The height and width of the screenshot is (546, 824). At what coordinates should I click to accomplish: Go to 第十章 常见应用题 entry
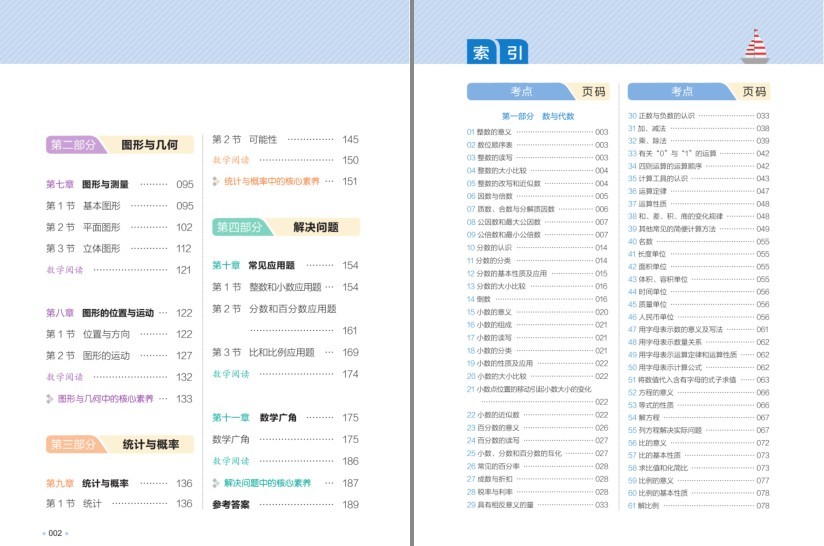pos(285,265)
